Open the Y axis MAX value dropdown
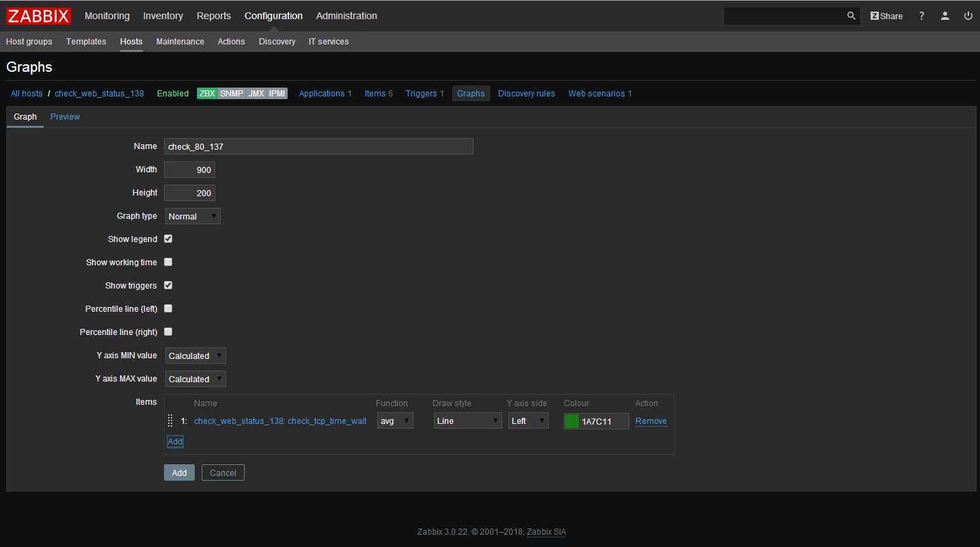This screenshot has width=980, height=547. tap(195, 379)
